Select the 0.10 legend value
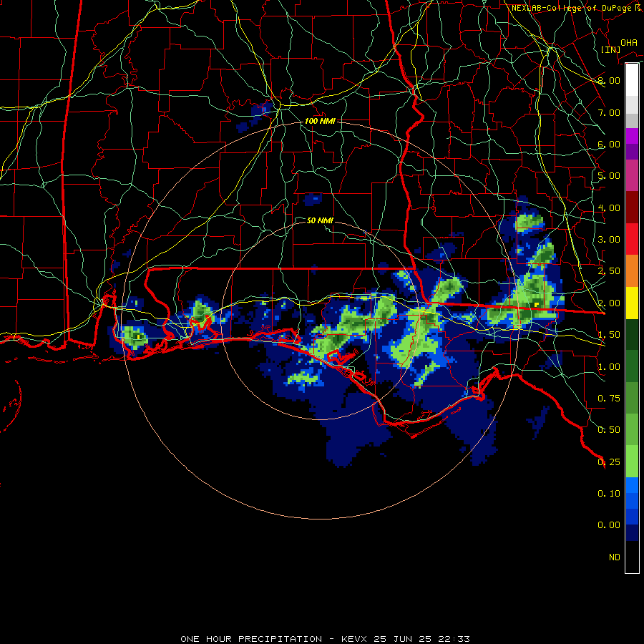Image resolution: width=644 pixels, height=644 pixels. coord(609,494)
